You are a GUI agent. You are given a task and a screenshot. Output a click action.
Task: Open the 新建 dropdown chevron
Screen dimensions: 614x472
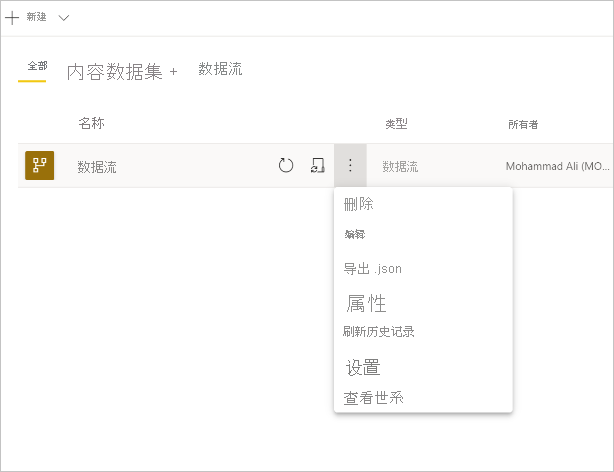pyautogui.click(x=63, y=18)
